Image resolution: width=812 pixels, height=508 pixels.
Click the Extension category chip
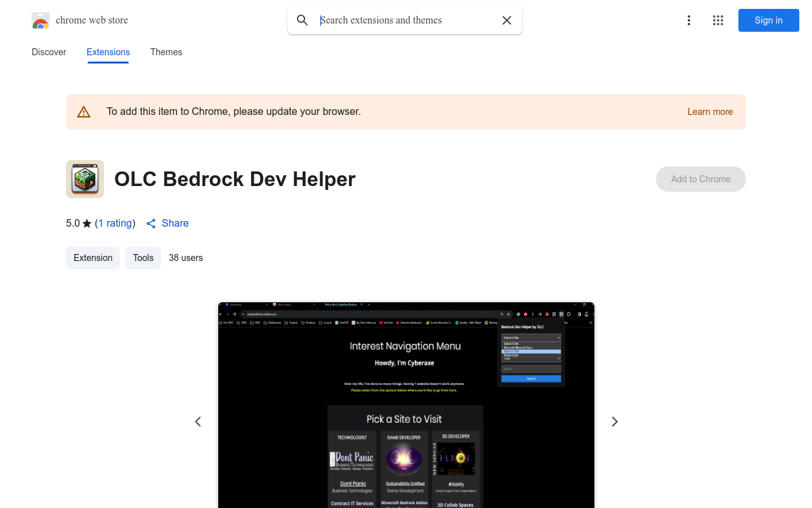point(93,258)
